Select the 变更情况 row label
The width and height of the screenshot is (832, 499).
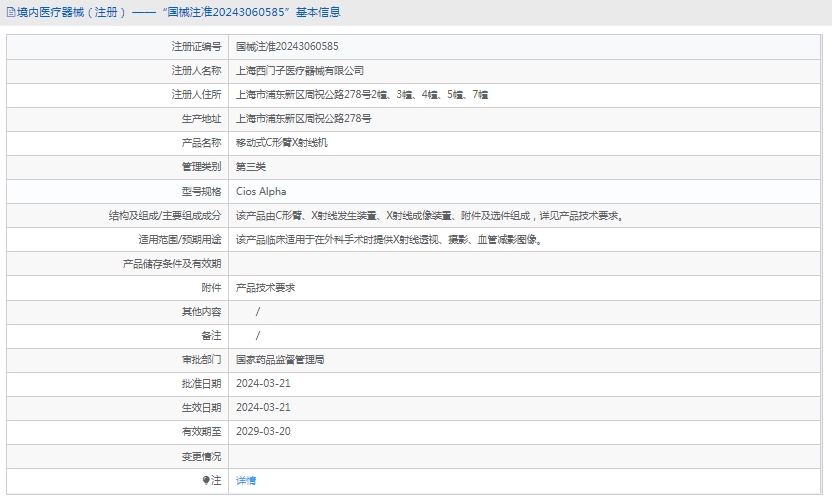(201, 456)
